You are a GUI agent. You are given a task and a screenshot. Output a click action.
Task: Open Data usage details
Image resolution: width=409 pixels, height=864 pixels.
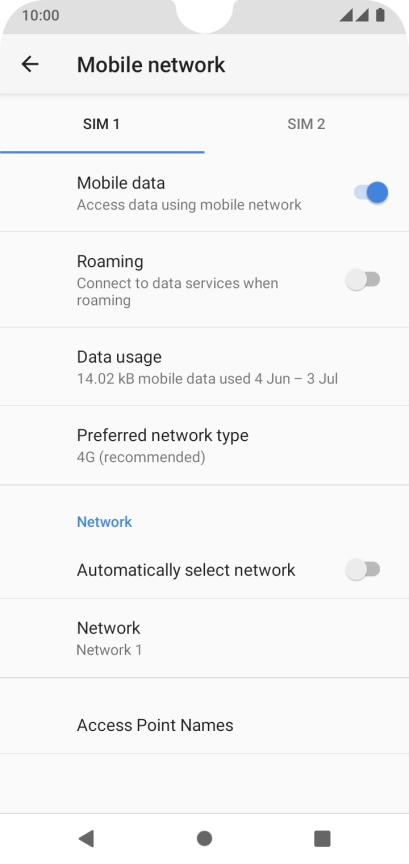204,367
